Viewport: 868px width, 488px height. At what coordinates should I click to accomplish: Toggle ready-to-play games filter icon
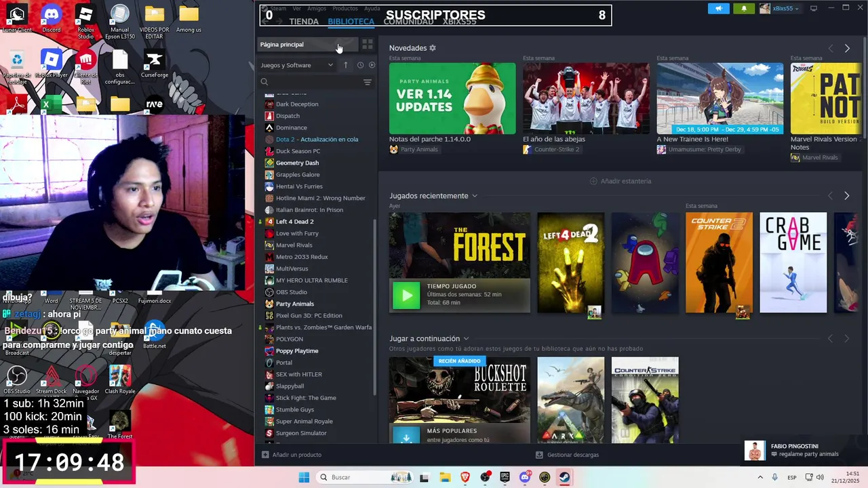[372, 65]
